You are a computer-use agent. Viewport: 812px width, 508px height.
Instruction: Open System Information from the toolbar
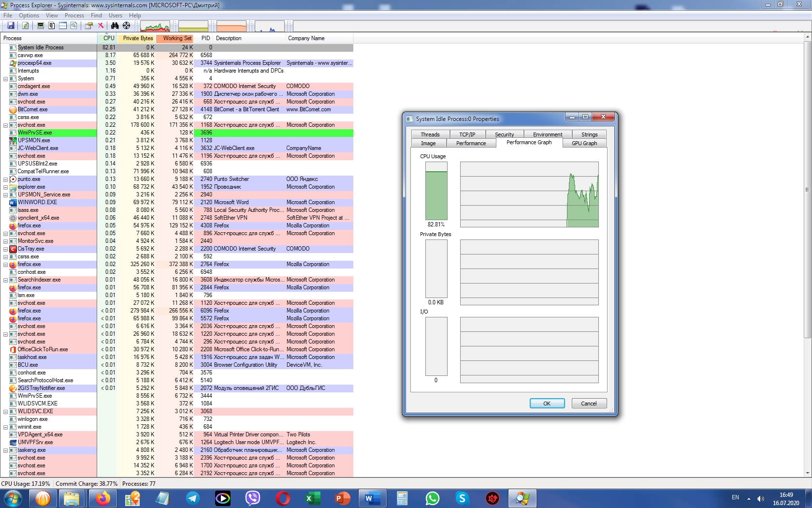click(41, 26)
